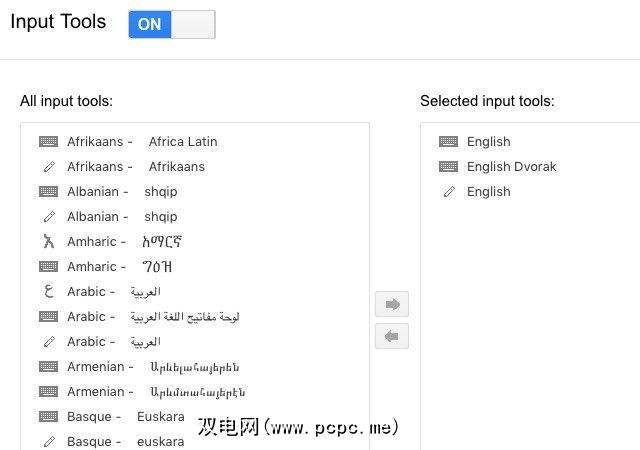
Task: Select English Dvorak in selected tools
Action: 511,167
